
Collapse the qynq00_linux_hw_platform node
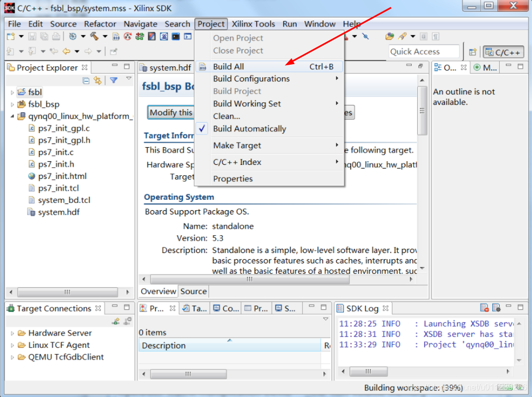click(x=12, y=116)
